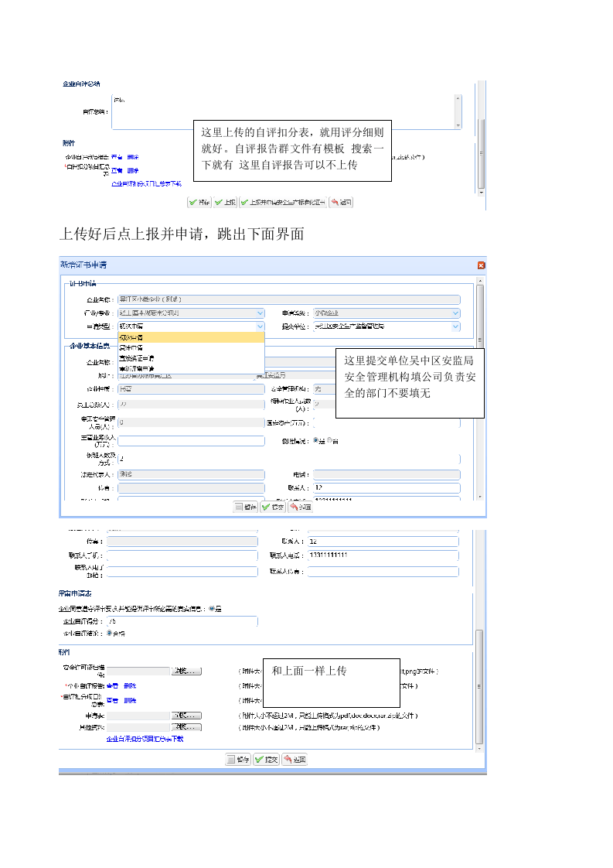Click the 提交单位 combo box field
Image resolution: width=613 pixels, height=868 pixels.
point(387,326)
